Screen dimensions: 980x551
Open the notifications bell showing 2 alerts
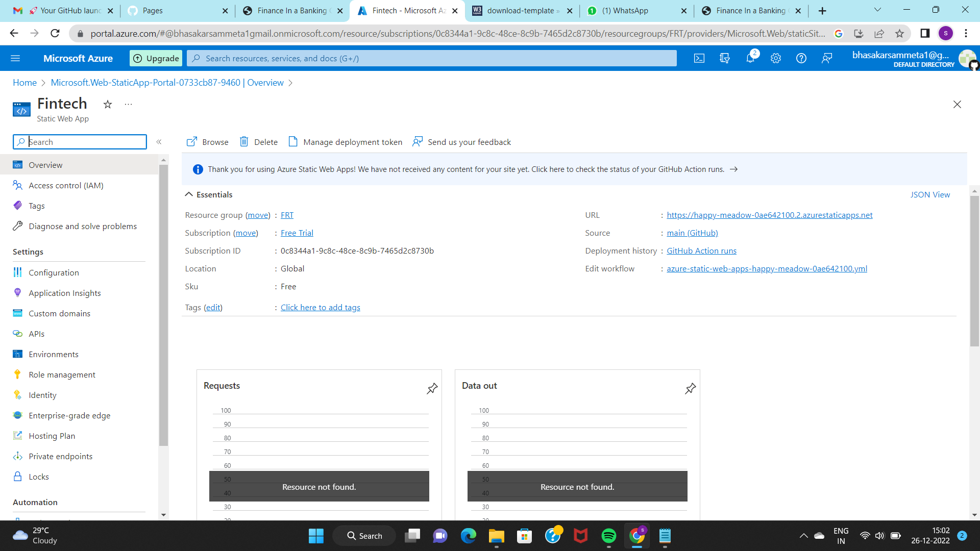[750, 58]
